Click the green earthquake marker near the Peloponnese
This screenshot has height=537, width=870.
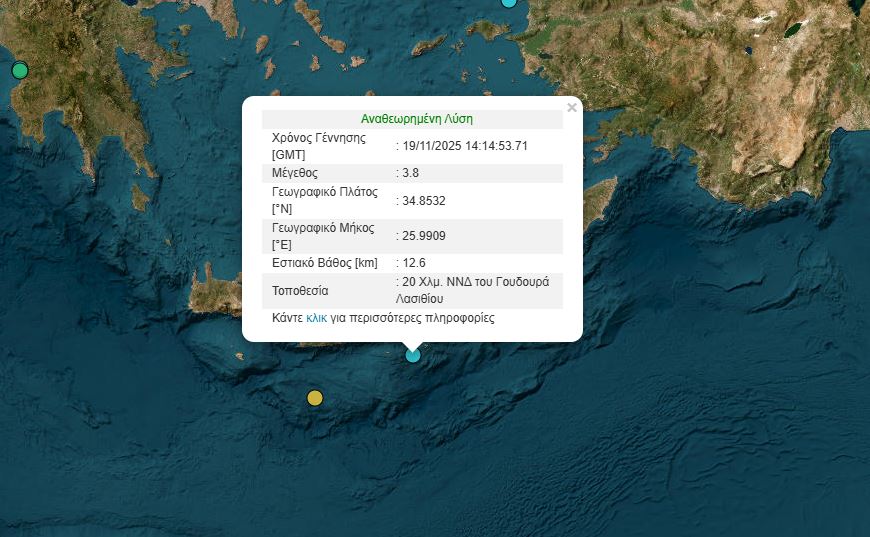point(19,71)
